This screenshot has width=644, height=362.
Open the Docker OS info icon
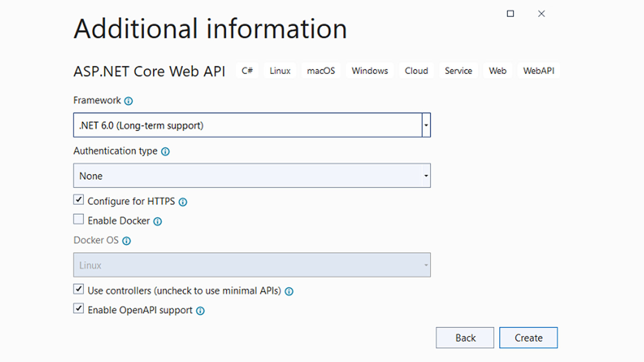click(x=126, y=241)
